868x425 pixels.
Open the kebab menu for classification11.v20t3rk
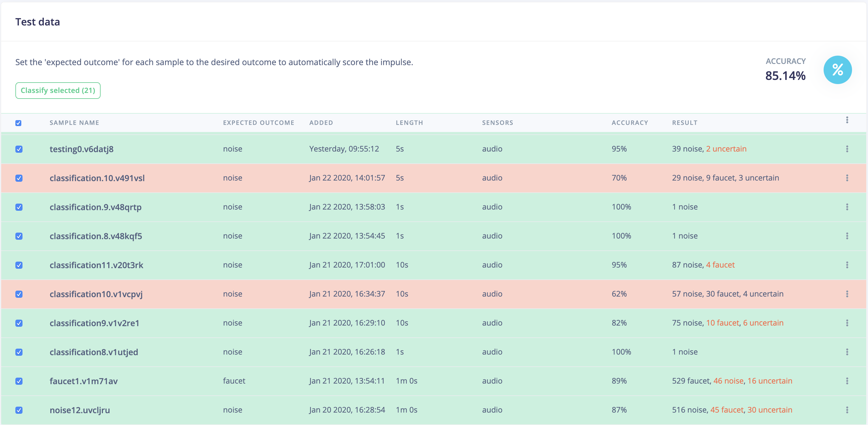(x=847, y=265)
